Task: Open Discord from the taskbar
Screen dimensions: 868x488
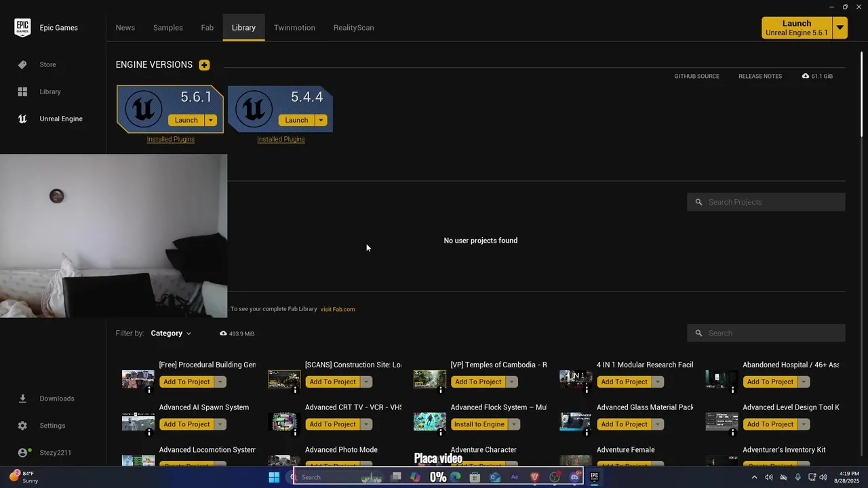Action: 574,477
